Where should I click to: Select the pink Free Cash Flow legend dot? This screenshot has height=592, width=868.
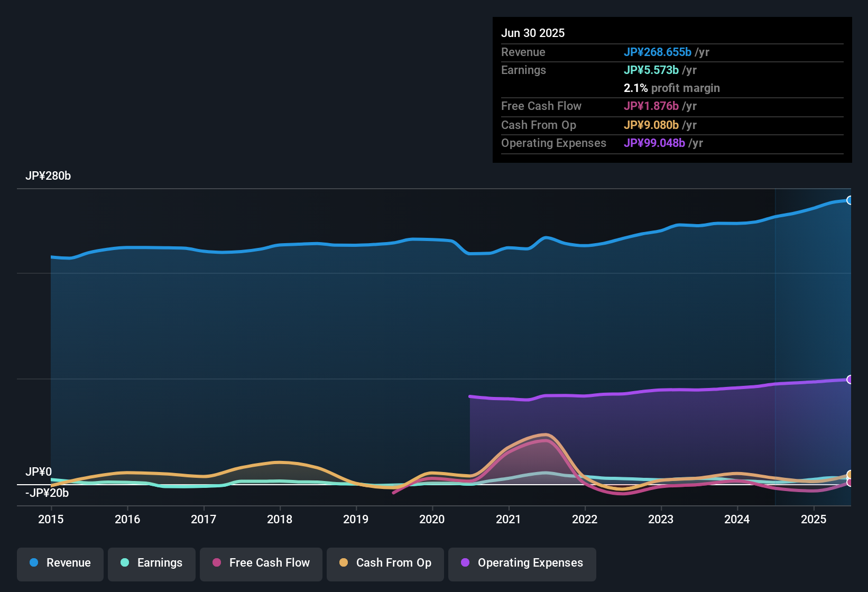click(x=216, y=562)
